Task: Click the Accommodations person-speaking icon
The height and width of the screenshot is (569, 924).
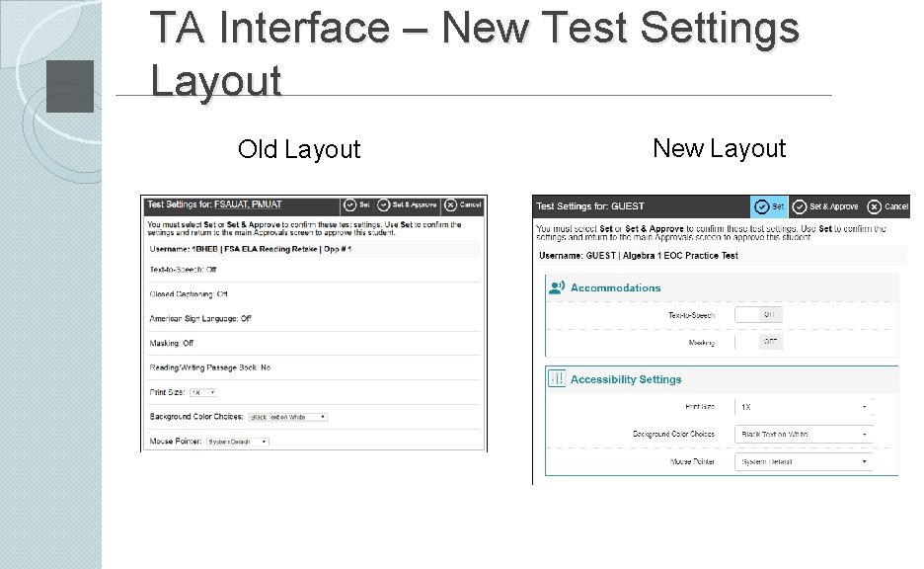Action: 557,287
